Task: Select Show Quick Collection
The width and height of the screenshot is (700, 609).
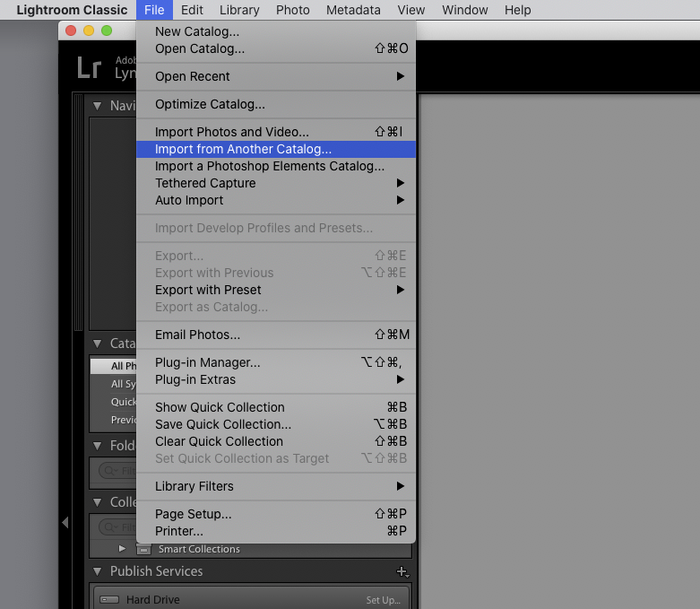Action: pos(276,407)
